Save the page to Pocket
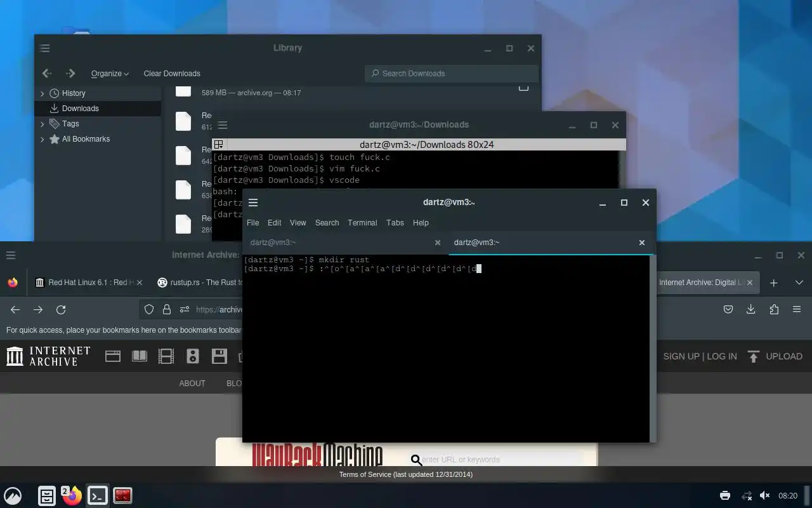 pyautogui.click(x=728, y=310)
